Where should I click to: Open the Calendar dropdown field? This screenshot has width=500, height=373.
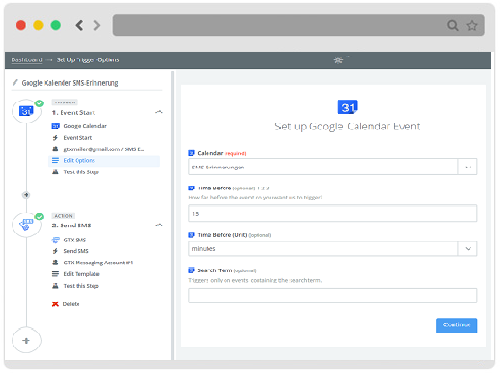click(332, 167)
